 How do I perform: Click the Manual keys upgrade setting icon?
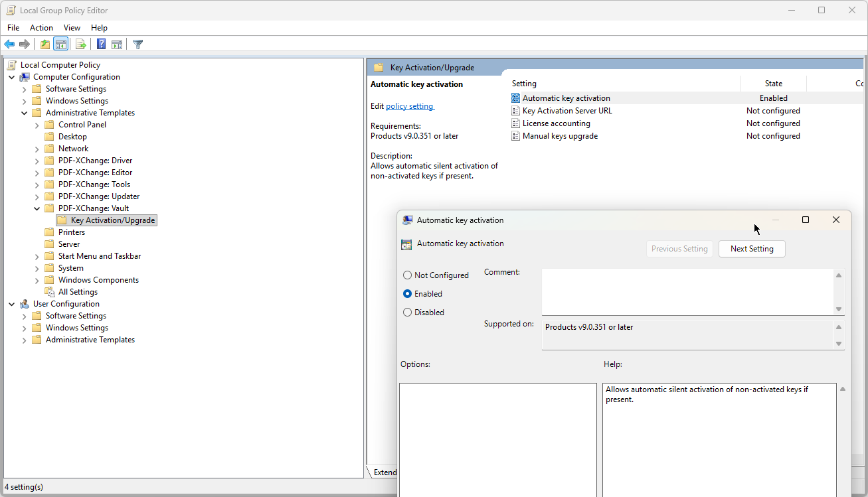[x=516, y=136]
